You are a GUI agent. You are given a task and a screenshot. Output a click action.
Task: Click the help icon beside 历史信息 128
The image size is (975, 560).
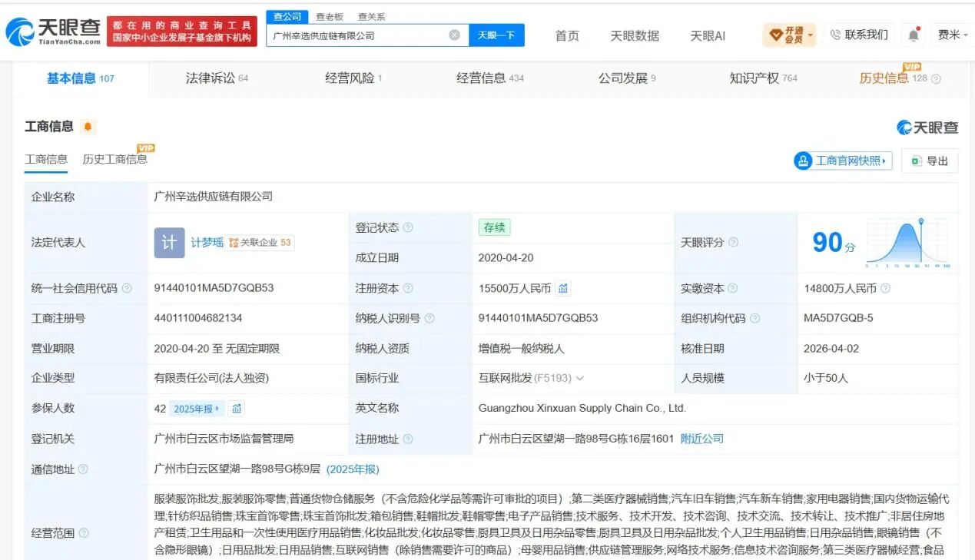tap(936, 78)
